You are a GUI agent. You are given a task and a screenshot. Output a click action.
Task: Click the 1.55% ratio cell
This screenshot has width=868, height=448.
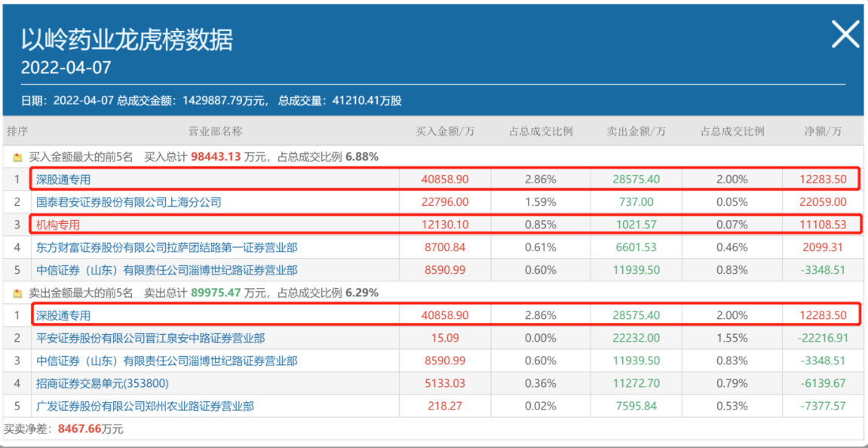[x=732, y=338]
